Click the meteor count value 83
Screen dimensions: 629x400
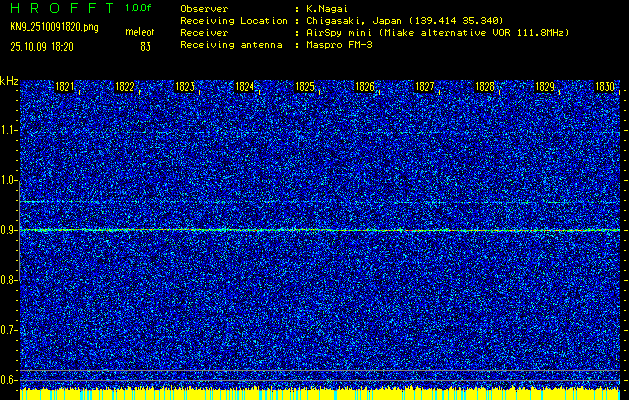click(x=146, y=46)
